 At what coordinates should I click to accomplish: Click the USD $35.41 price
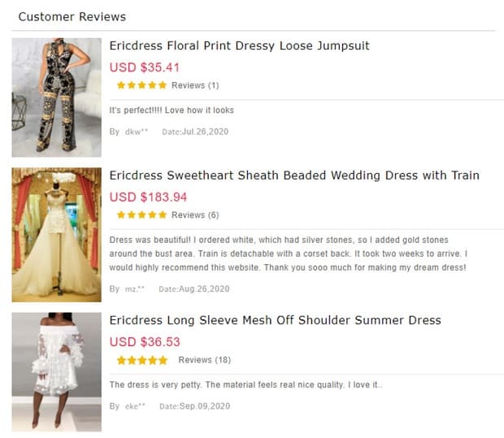[x=145, y=67]
